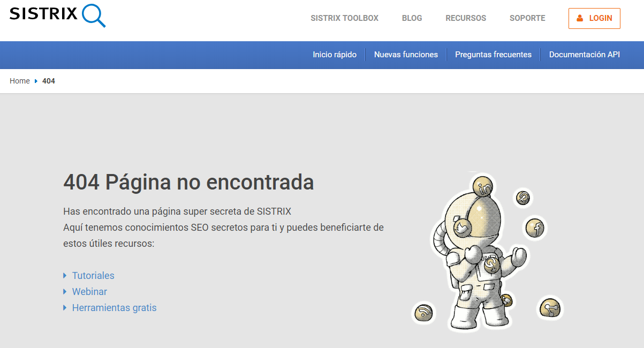Viewport: 644px width, 348px height.
Task: Select SOPORTE in the top navigation
Action: coord(527,18)
